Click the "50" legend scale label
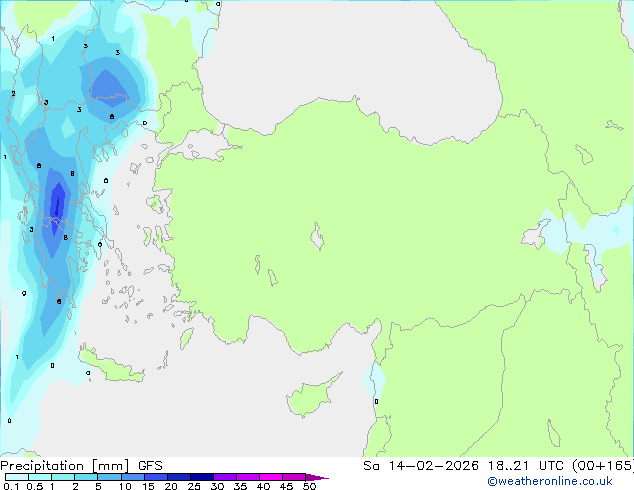Image resolution: width=634 pixels, height=490 pixels. click(309, 486)
